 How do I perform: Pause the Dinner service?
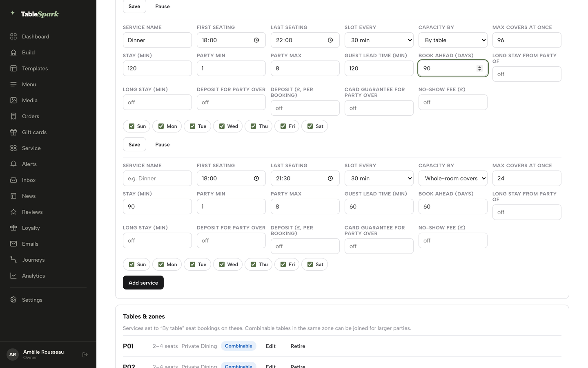coord(163,144)
